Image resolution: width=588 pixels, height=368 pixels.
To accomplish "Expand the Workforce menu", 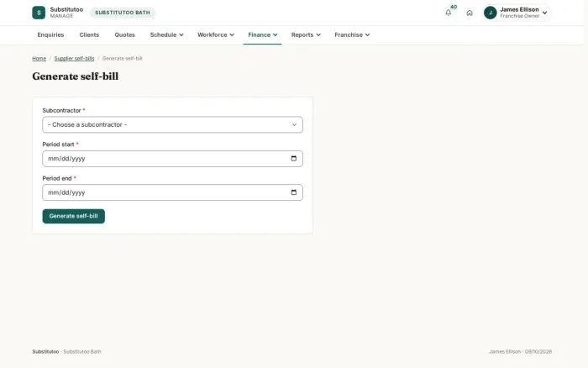I will click(x=216, y=35).
